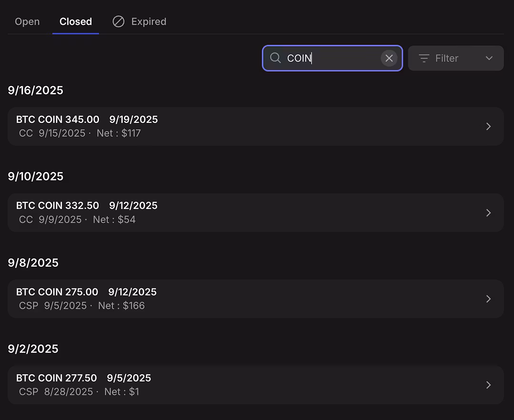View the BTC COIN 277.50 CSP trade
Screen dimensions: 514x420
click(x=238, y=385)
